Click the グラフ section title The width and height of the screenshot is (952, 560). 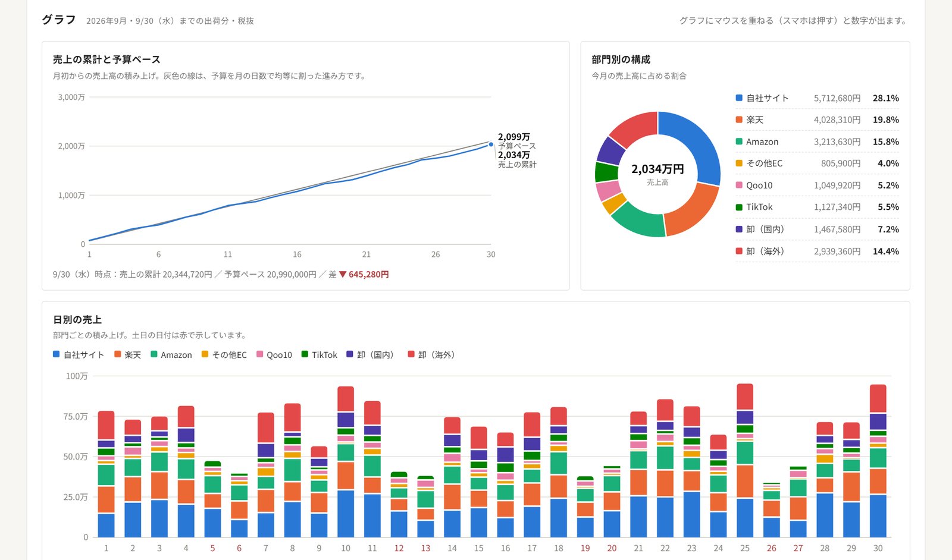58,20
